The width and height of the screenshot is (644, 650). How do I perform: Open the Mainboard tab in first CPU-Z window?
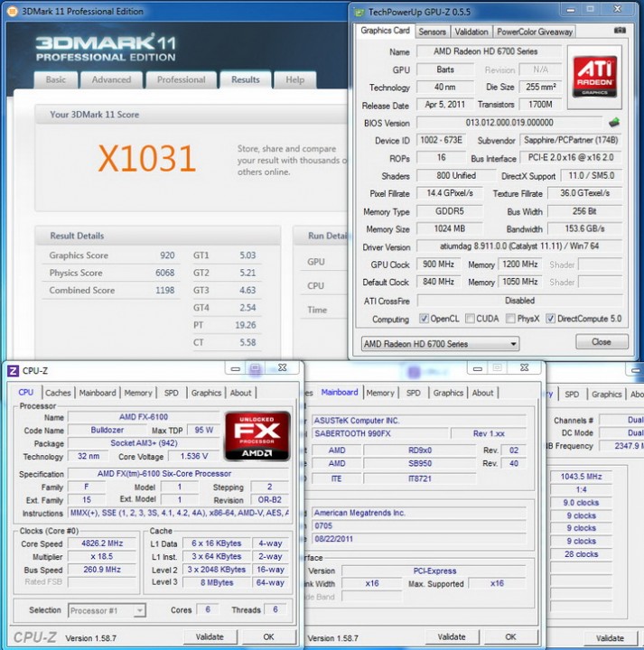98,393
